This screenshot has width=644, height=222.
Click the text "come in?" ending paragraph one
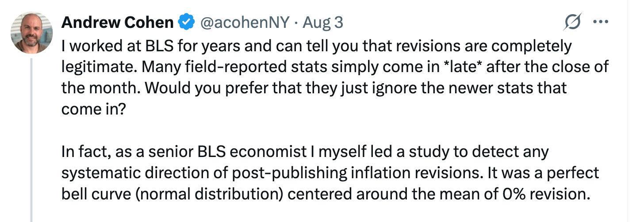point(94,108)
